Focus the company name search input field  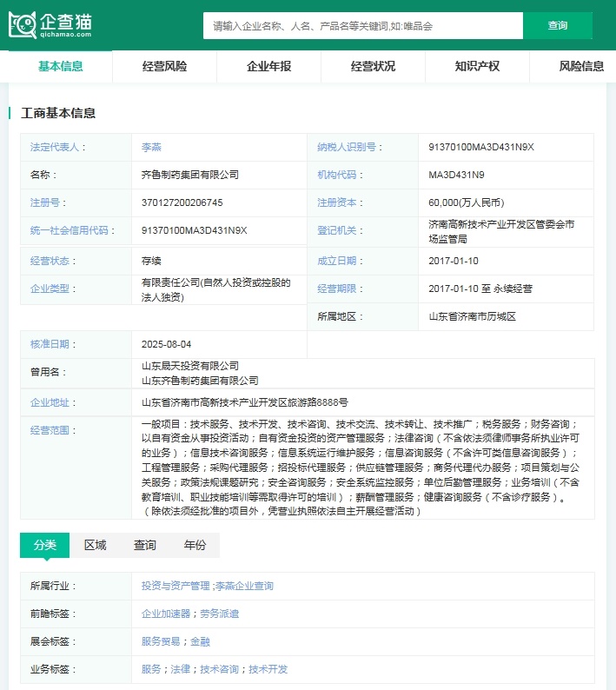coord(363,26)
